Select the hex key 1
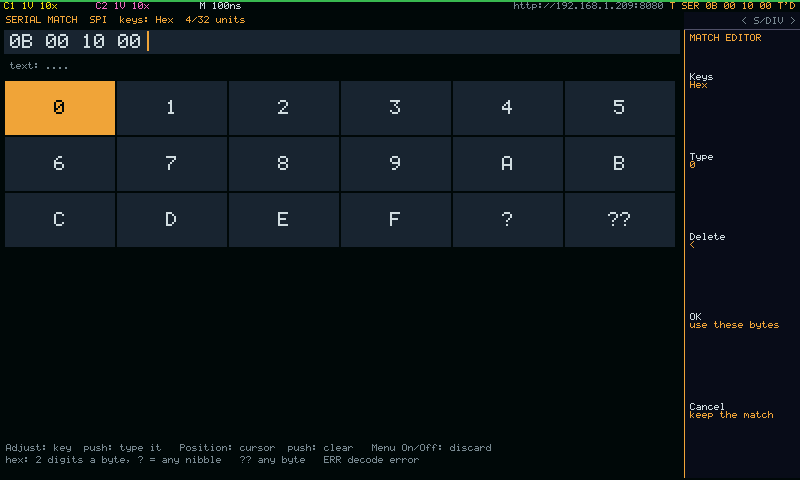This screenshot has height=480, width=800. coord(172,108)
